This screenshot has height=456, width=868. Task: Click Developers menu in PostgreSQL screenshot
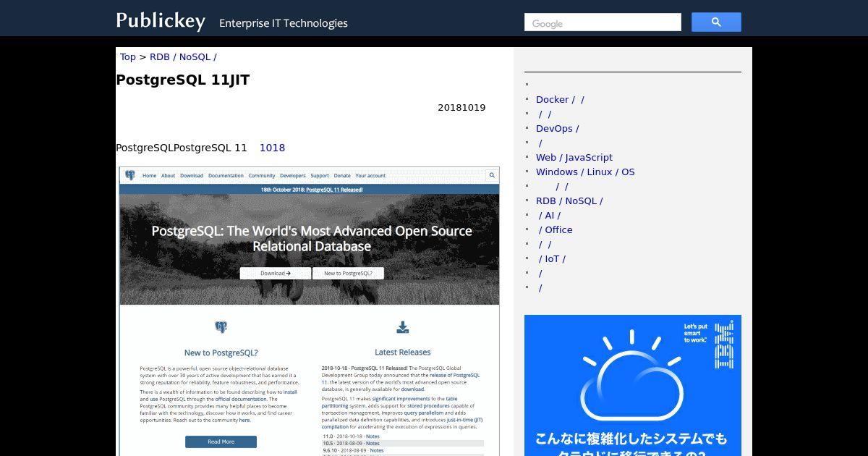(293, 176)
